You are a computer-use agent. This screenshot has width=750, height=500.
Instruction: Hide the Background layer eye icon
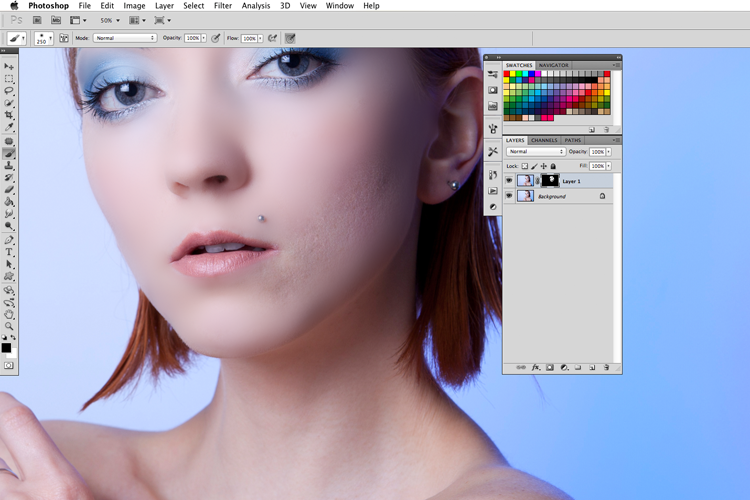509,196
